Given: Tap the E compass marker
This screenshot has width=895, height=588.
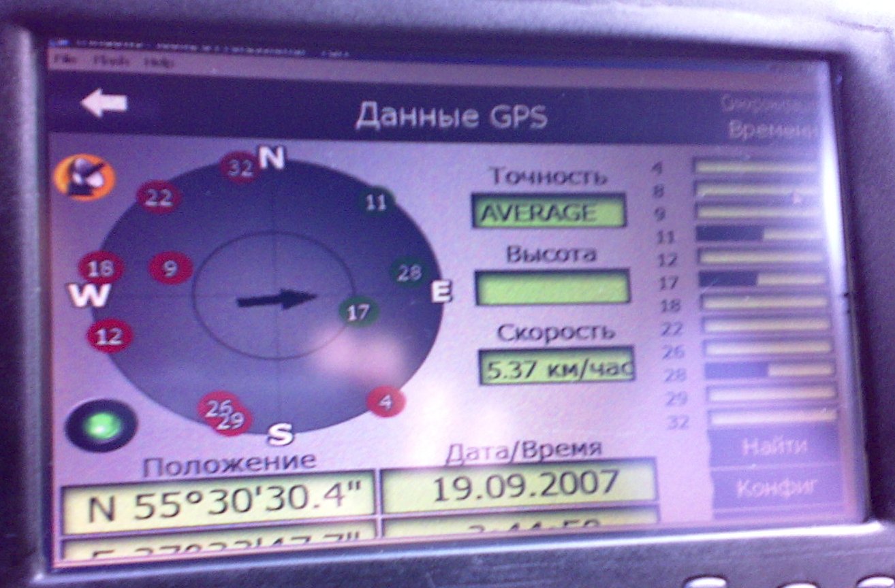Looking at the screenshot, I should tap(441, 292).
